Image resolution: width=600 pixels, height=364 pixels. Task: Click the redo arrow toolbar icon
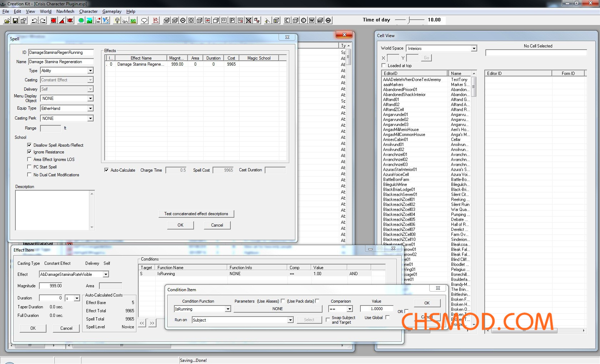42,20
